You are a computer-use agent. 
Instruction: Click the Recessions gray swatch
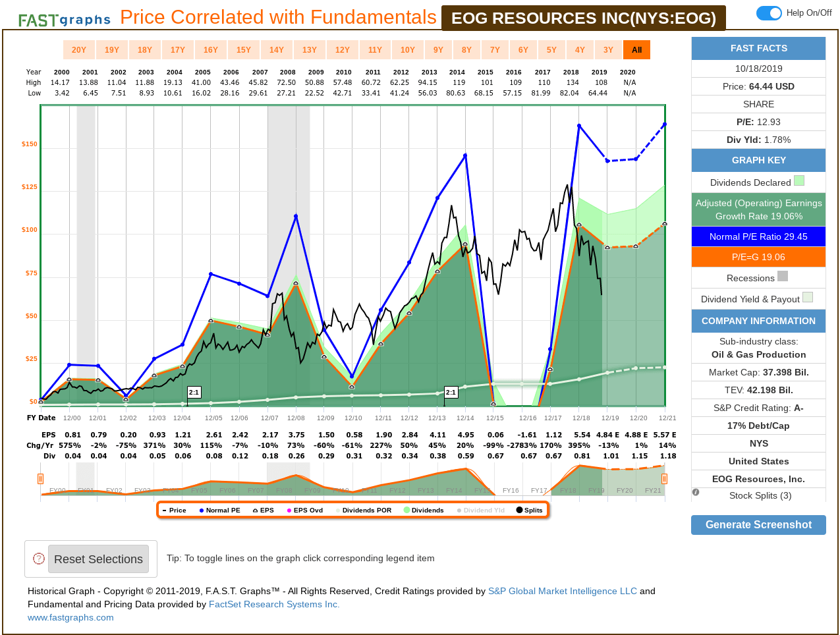click(x=783, y=276)
